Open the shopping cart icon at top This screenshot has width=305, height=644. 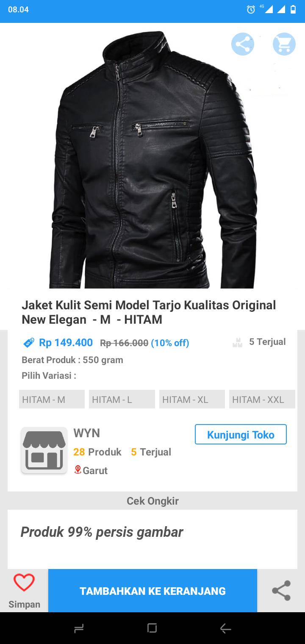pos(284,44)
